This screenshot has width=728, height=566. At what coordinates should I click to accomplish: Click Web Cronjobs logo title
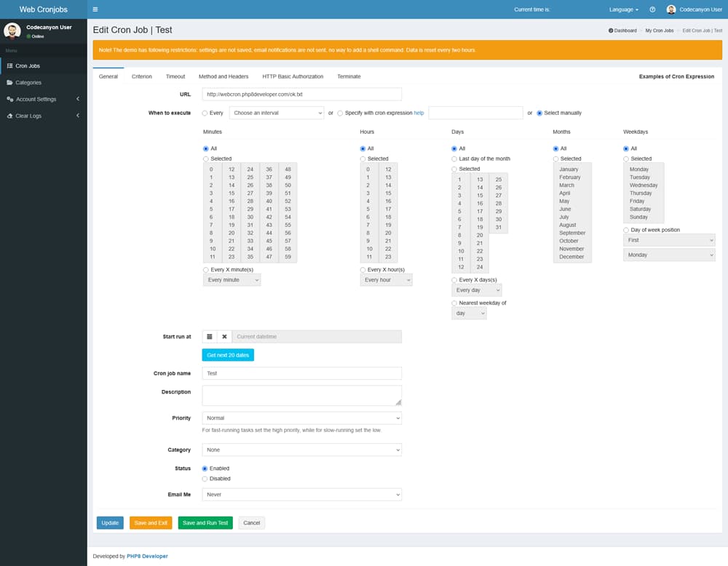(43, 9)
